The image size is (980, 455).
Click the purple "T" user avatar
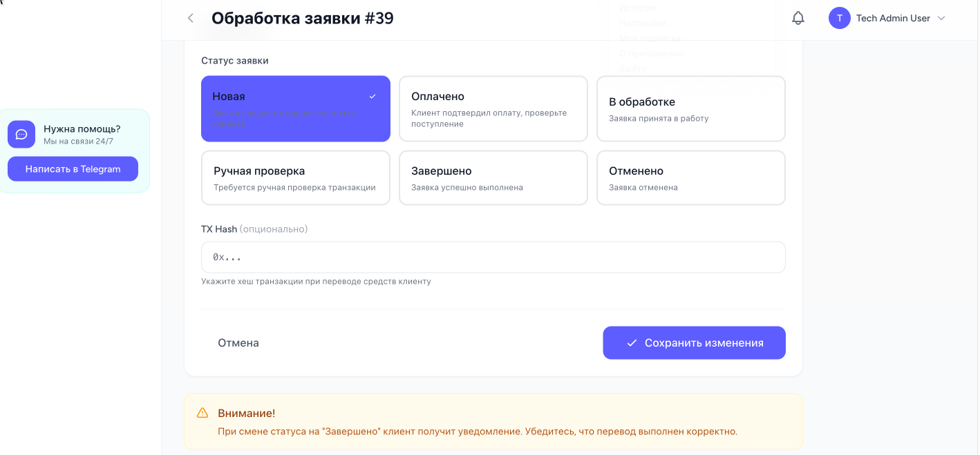point(839,19)
